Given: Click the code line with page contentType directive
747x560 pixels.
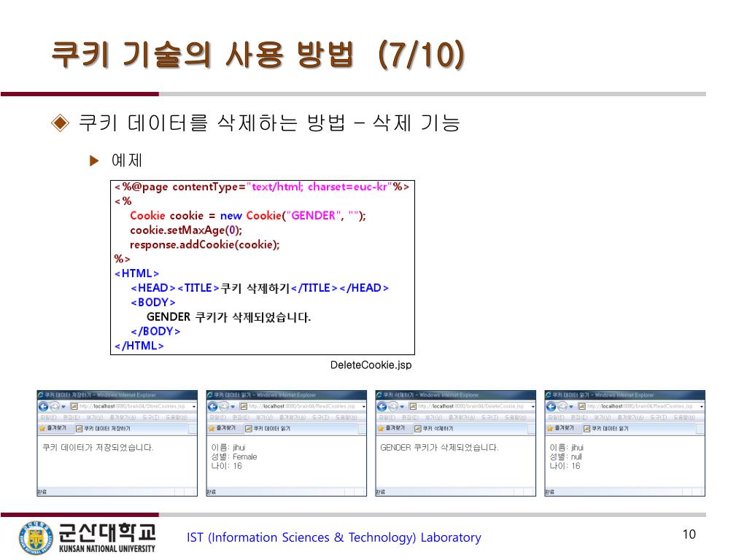Looking at the screenshot, I should (x=262, y=187).
